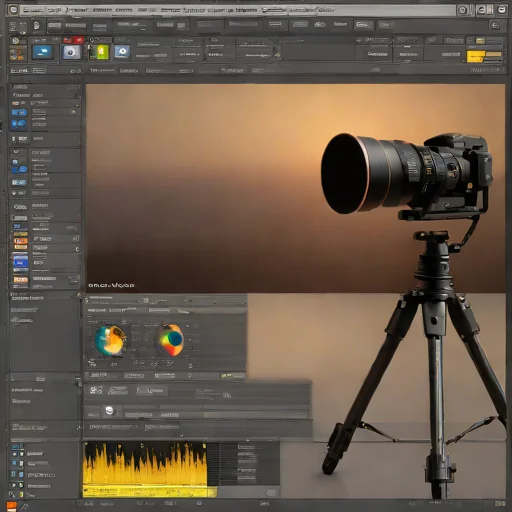Toggle the first blue switch in left panel
The height and width of the screenshot is (512, 512).
click(x=19, y=113)
